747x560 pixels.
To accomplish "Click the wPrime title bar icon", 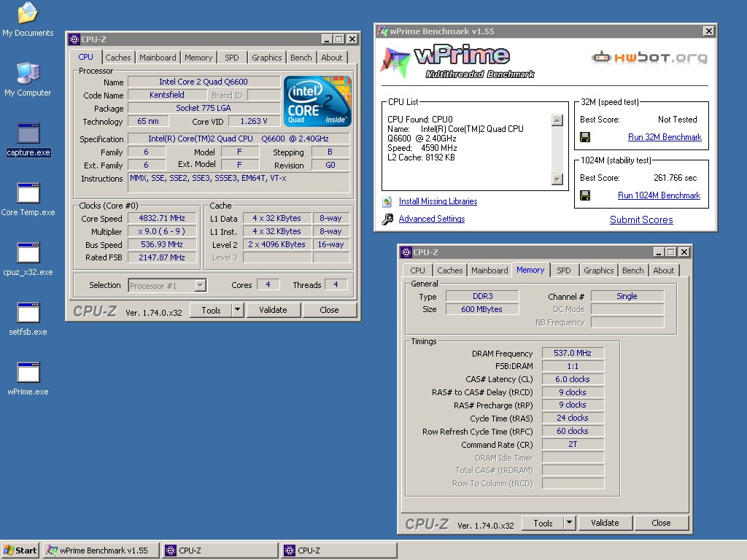I will (382, 31).
